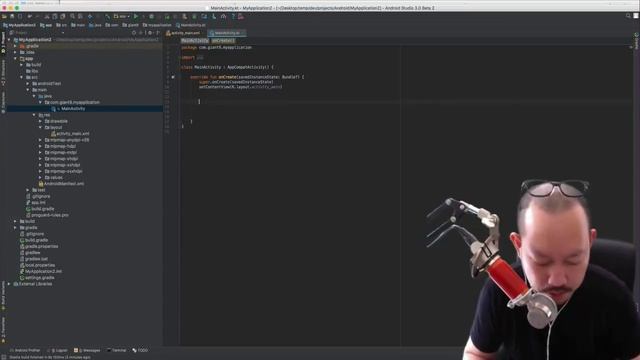Screen dimensions: 640x360
Task: Collapse the res folder
Action: 34,115
